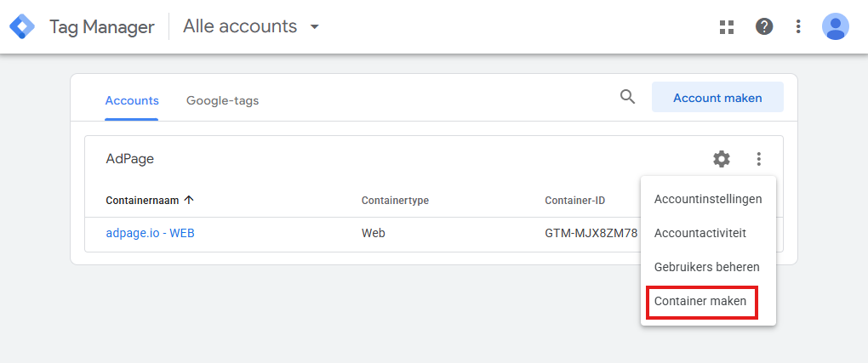868x363 pixels.
Task: Choose Gebruikers beheren in the menu
Action: 707,266
